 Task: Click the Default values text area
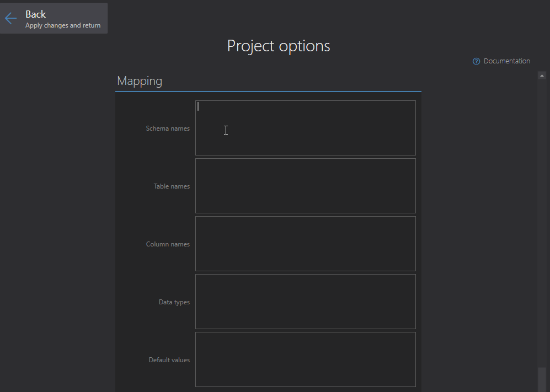point(305,359)
